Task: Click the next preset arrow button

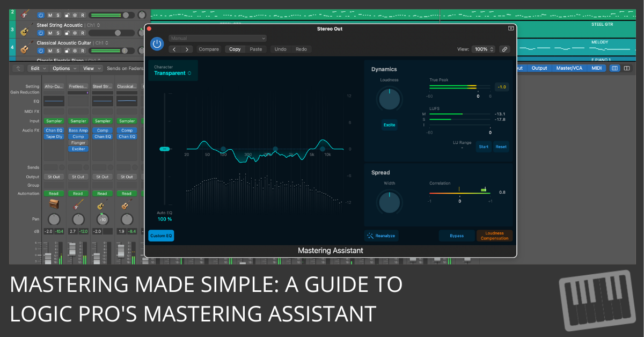Action: 187,49
